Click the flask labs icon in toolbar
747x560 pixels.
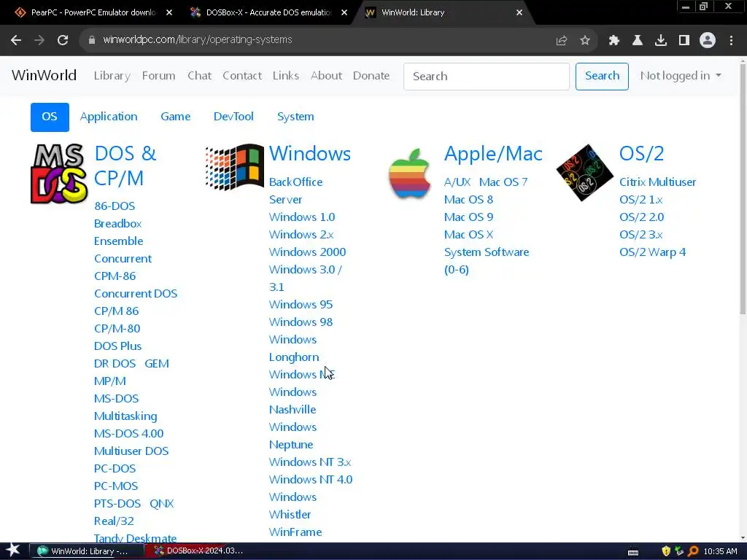638,41
